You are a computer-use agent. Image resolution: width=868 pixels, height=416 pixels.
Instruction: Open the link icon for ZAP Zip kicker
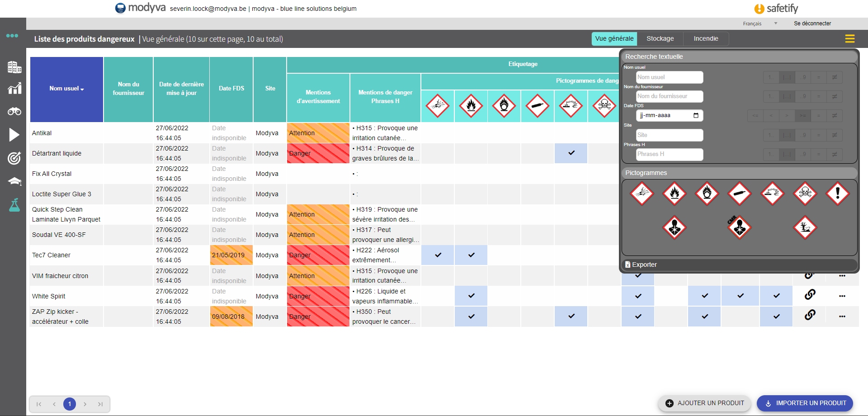click(x=810, y=315)
